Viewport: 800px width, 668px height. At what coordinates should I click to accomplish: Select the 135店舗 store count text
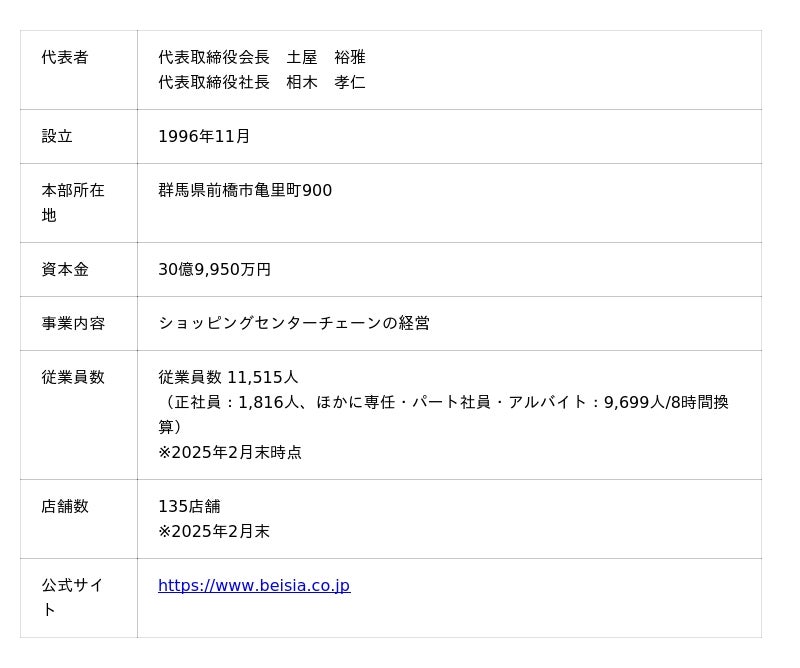coord(189,507)
